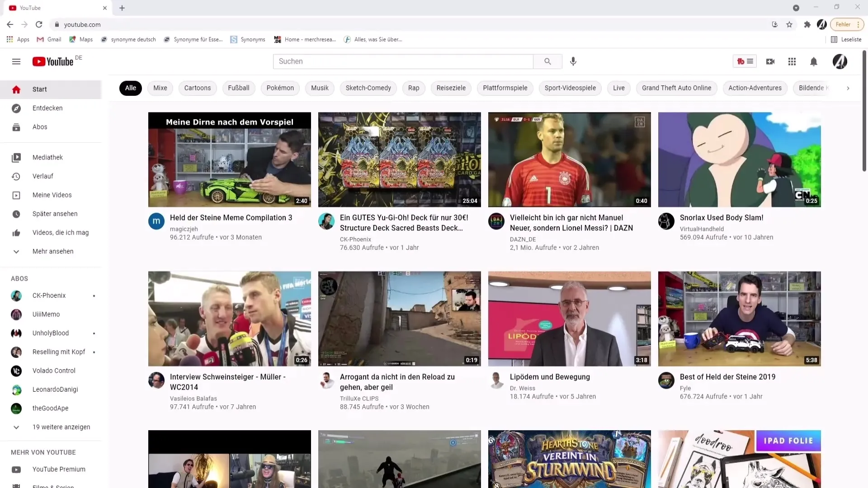
Task: Open Volado Control subscription
Action: tap(51, 371)
